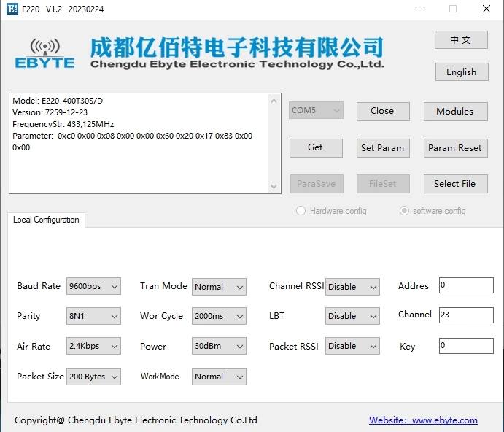Click the FileSet button
The width and height of the screenshot is (504, 432).
[x=383, y=184]
